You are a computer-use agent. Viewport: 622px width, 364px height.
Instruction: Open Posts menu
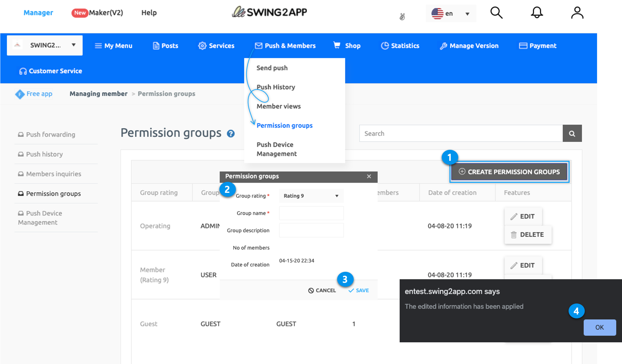(165, 46)
